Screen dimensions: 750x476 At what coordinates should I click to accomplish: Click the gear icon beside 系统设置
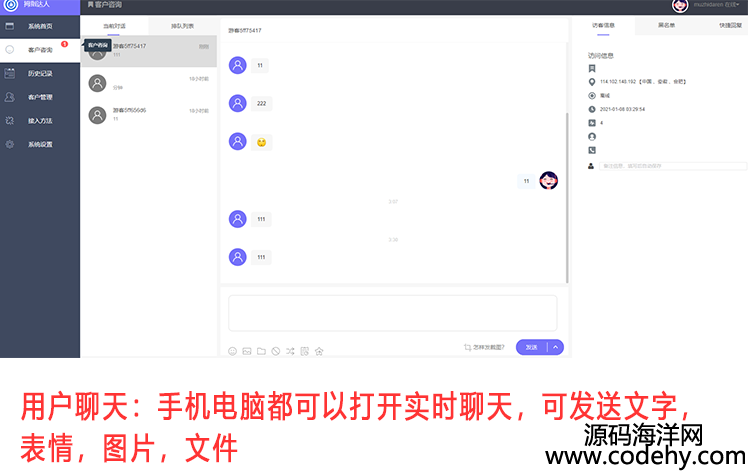tap(10, 144)
